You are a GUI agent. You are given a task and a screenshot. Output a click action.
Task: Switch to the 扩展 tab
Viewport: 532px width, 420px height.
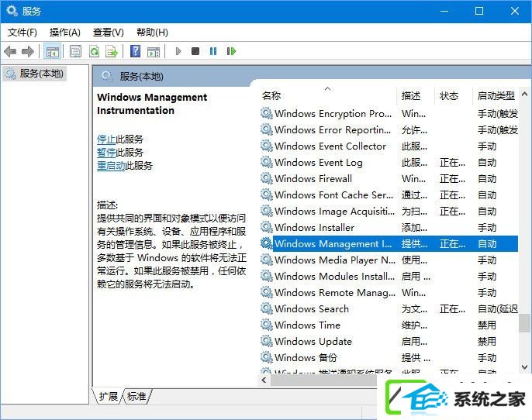[108, 396]
